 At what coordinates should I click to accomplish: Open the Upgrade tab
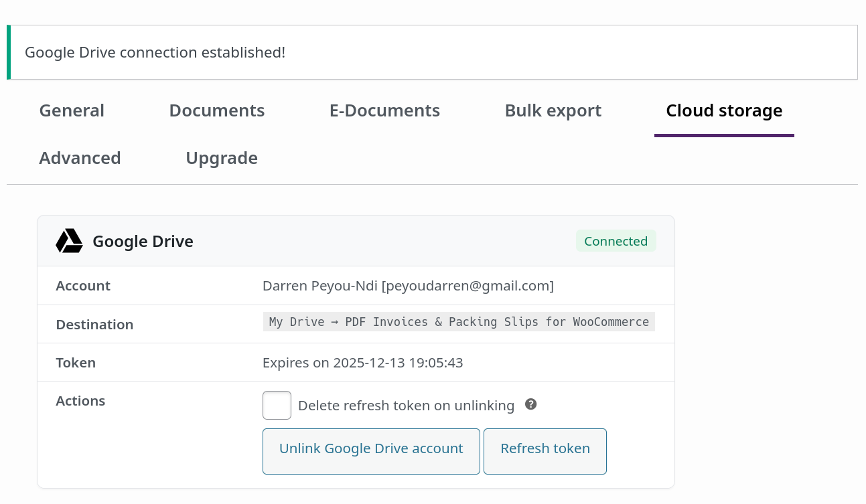point(222,158)
